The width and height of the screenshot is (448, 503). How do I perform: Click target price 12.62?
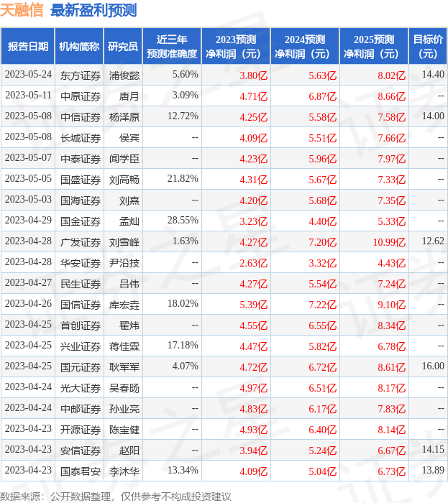point(433,241)
